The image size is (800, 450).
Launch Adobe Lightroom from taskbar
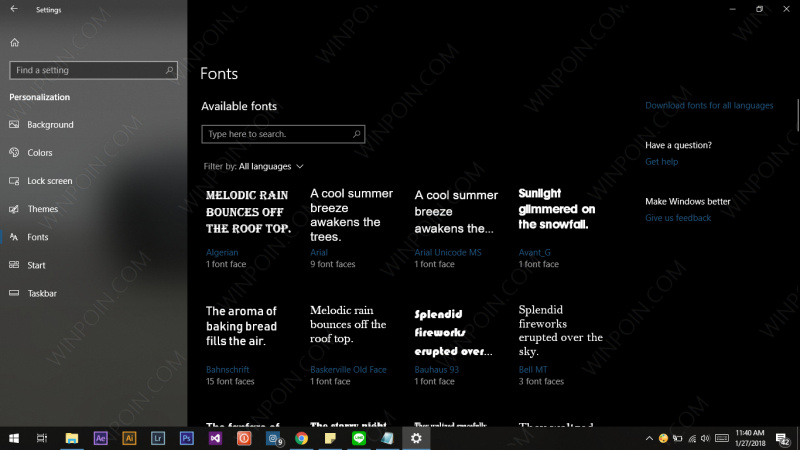tap(158, 438)
